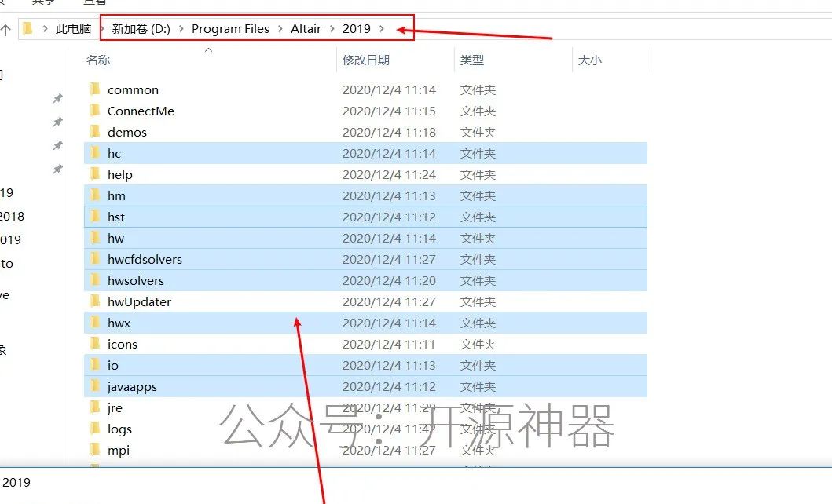Click the third quick access pin icon
Image resolution: width=832 pixels, height=504 pixels.
58,145
